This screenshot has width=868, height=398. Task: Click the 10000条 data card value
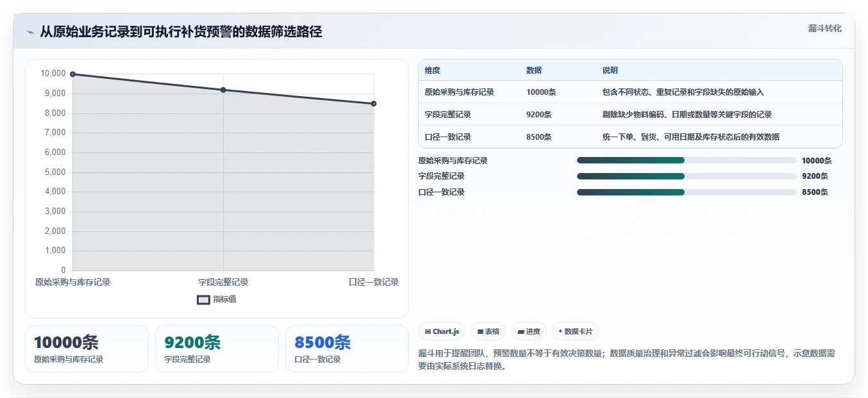point(66,342)
